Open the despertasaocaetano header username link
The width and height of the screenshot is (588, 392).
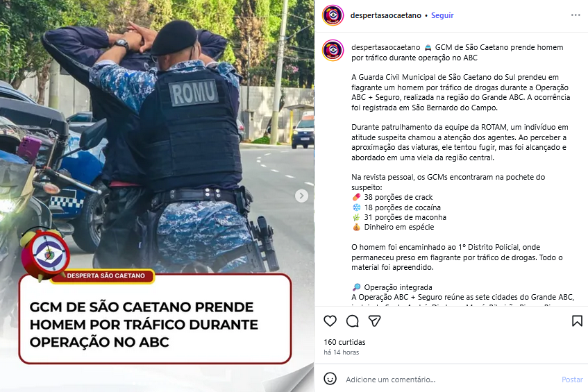pyautogui.click(x=385, y=15)
